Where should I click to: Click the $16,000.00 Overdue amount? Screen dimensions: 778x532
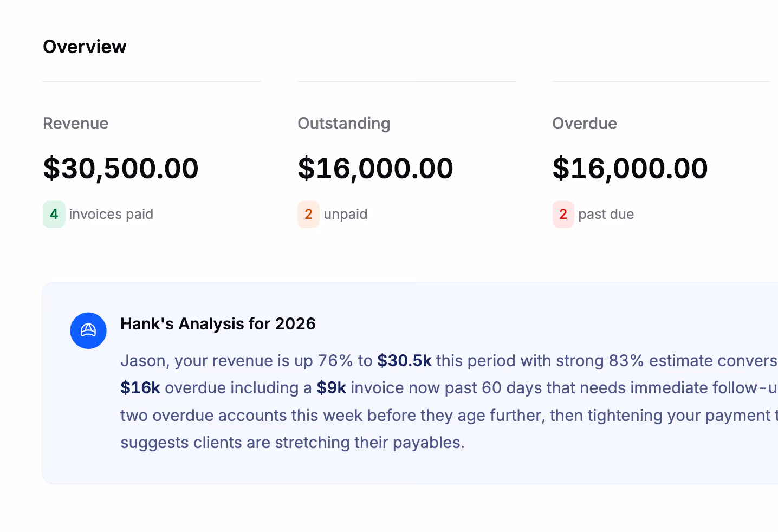point(630,168)
